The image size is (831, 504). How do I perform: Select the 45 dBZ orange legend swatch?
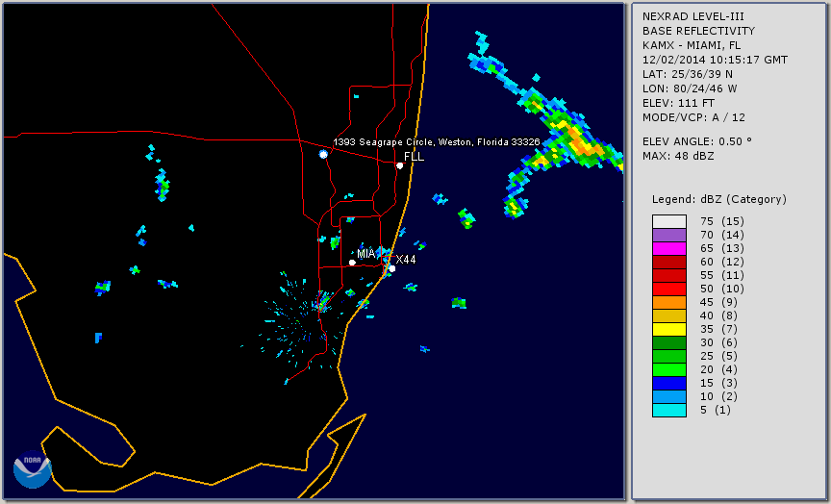(669, 303)
